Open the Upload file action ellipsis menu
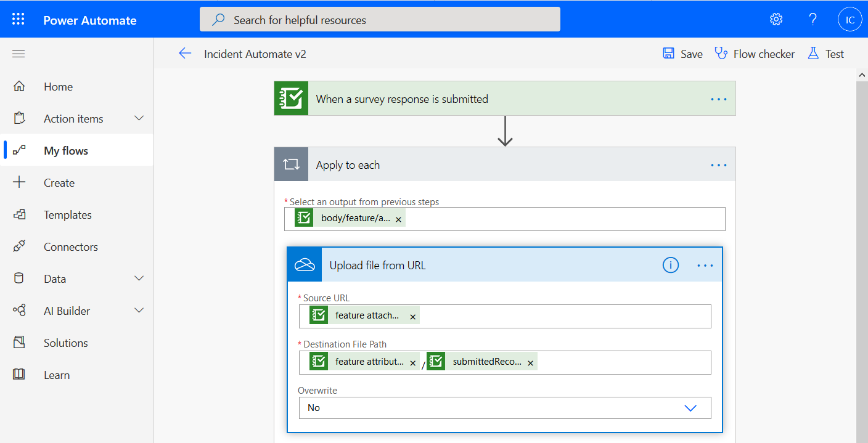The width and height of the screenshot is (868, 443). [x=705, y=265]
